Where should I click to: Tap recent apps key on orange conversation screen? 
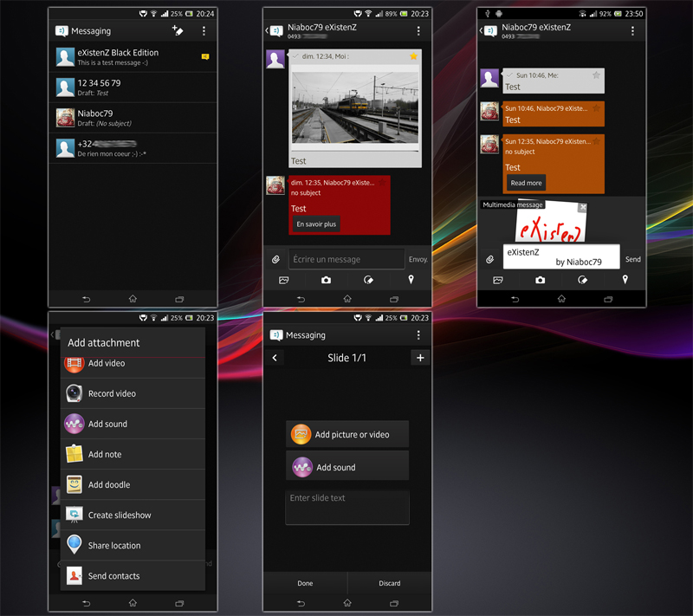click(x=608, y=299)
